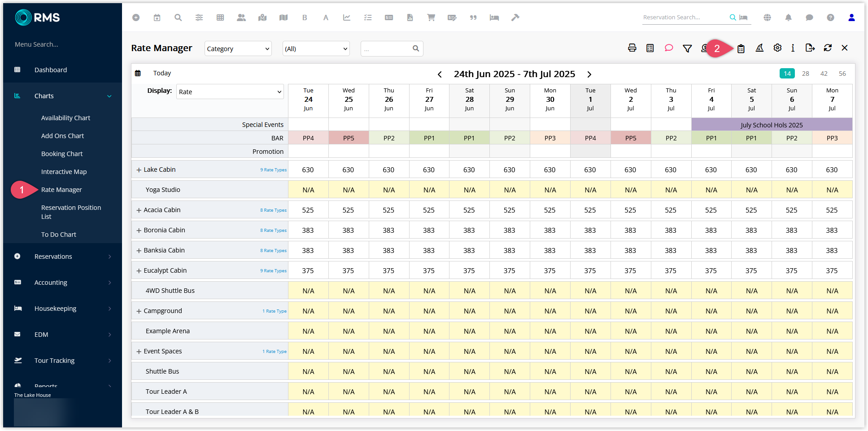Click the Reservation Search field

[685, 17]
